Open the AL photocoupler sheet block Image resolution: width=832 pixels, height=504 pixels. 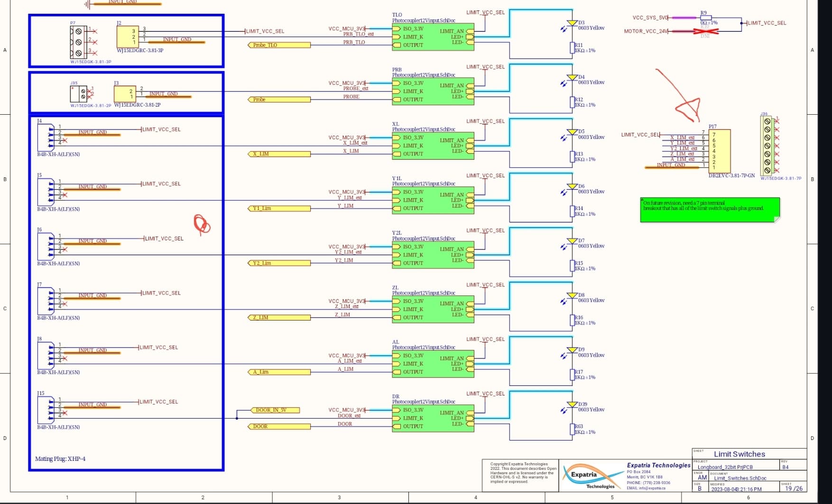click(x=433, y=364)
